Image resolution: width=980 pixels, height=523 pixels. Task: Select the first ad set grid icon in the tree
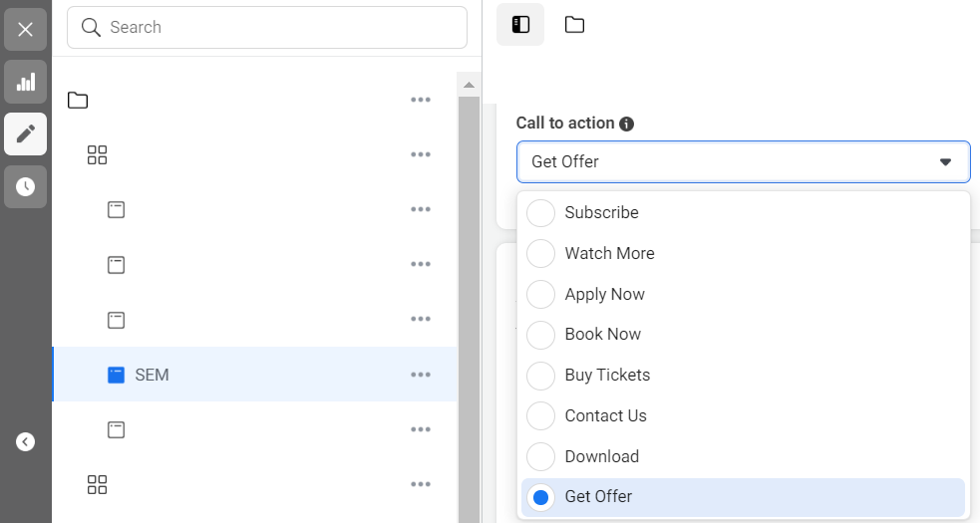(x=97, y=155)
